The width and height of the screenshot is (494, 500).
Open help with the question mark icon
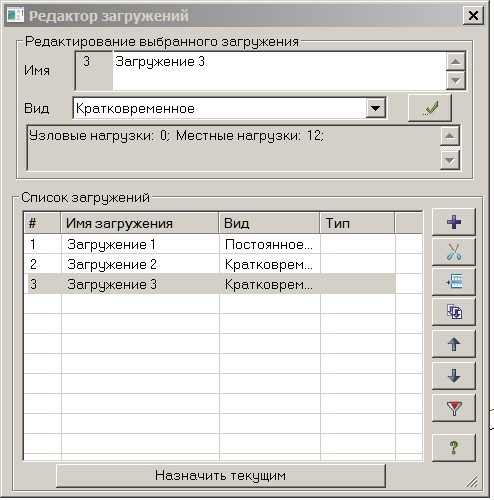(x=453, y=448)
